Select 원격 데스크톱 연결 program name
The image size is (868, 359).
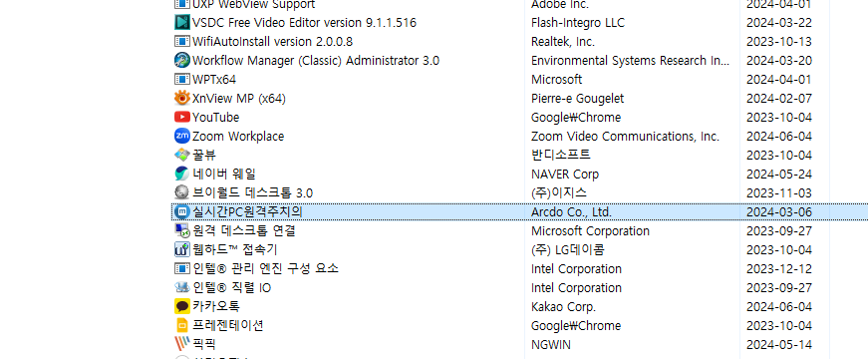pyautogui.click(x=243, y=231)
